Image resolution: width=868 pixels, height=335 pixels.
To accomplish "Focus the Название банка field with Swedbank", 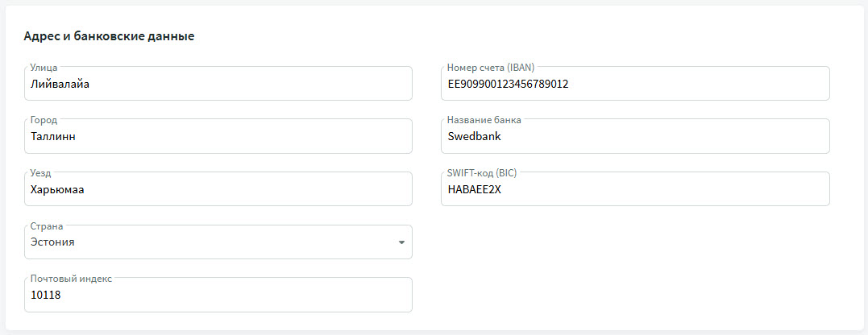I will click(635, 137).
